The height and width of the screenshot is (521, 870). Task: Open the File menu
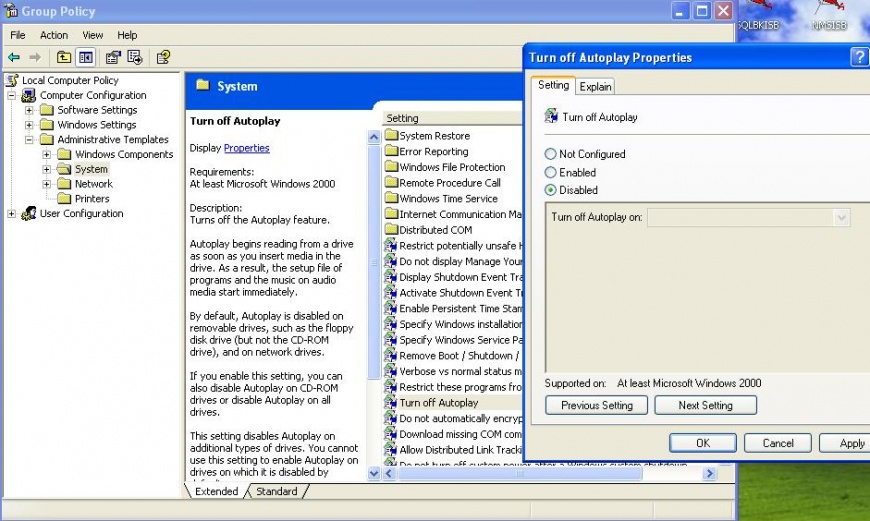pos(18,35)
